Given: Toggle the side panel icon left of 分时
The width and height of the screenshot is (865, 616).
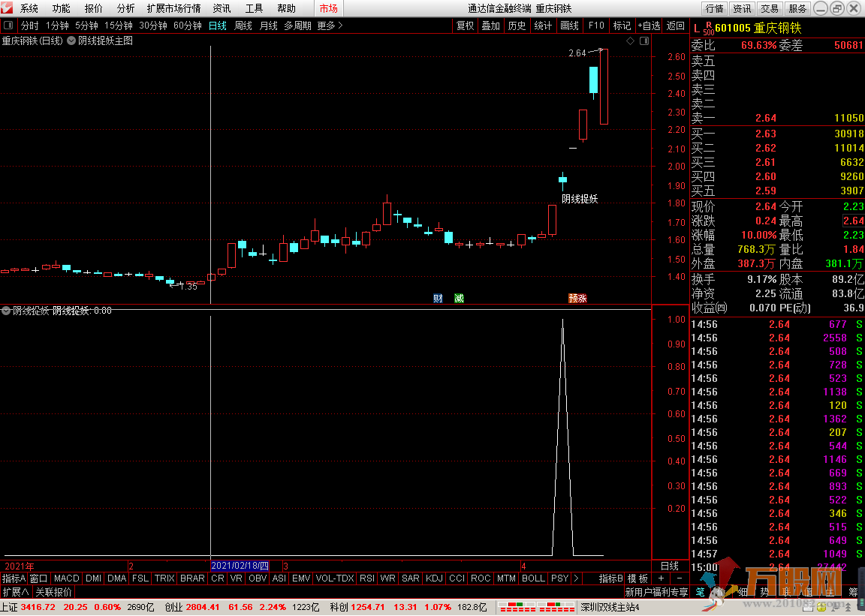Looking at the screenshot, I should [x=8, y=26].
